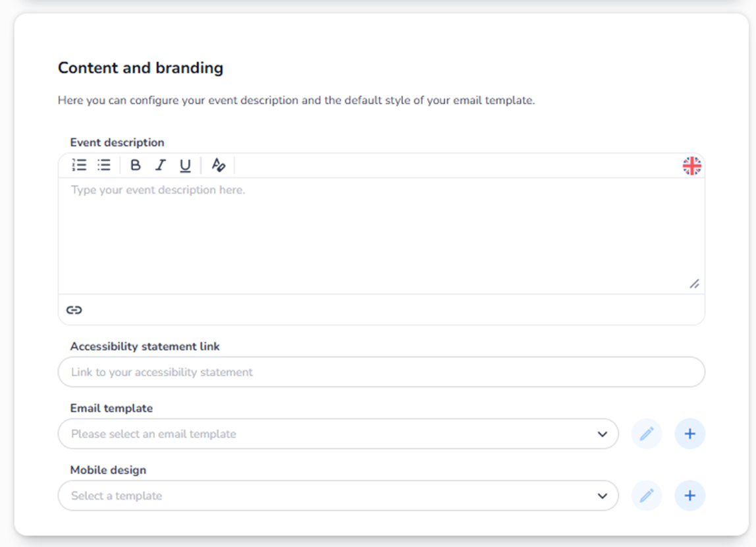Edit the selected email template with pencil icon
756x547 pixels.
click(647, 434)
